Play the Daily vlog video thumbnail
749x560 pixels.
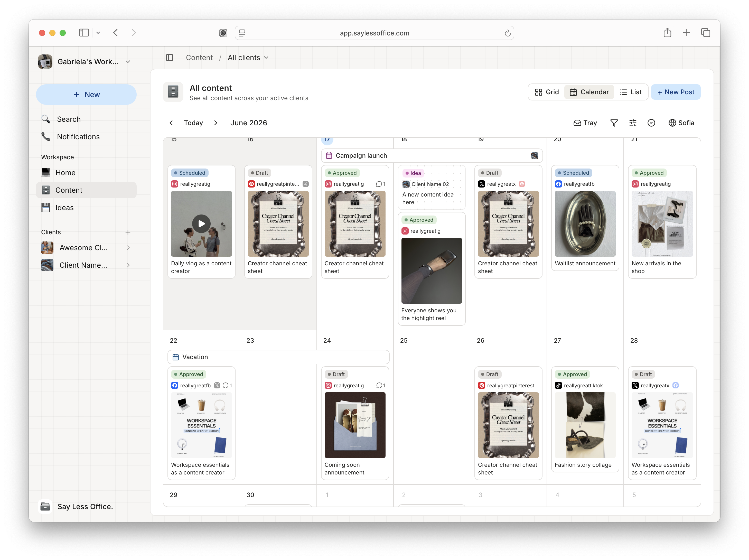point(201,224)
